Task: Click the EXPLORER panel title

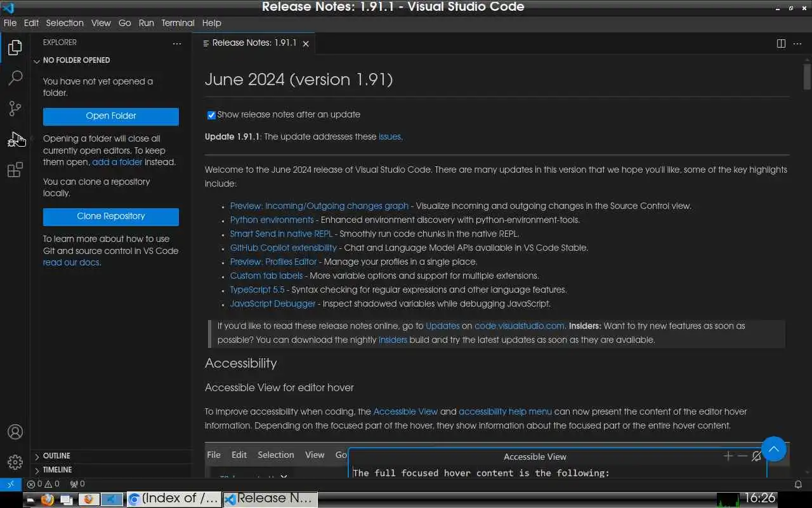Action: [x=60, y=43]
